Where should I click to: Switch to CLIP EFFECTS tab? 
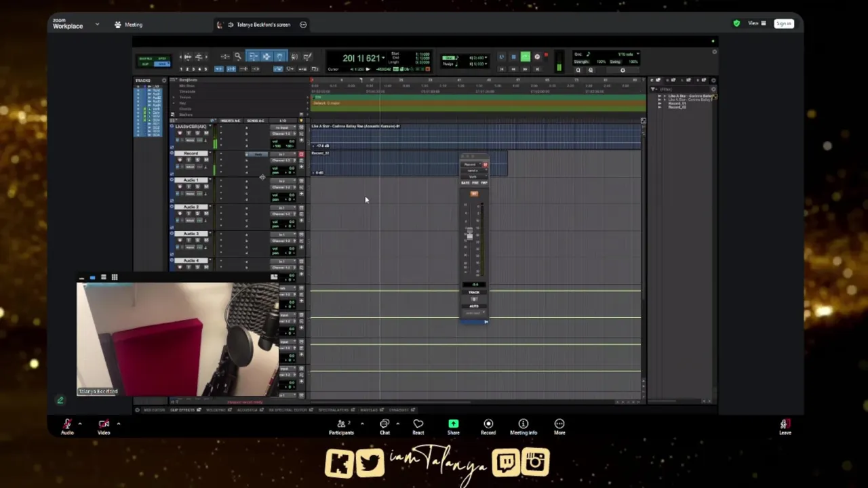(182, 410)
